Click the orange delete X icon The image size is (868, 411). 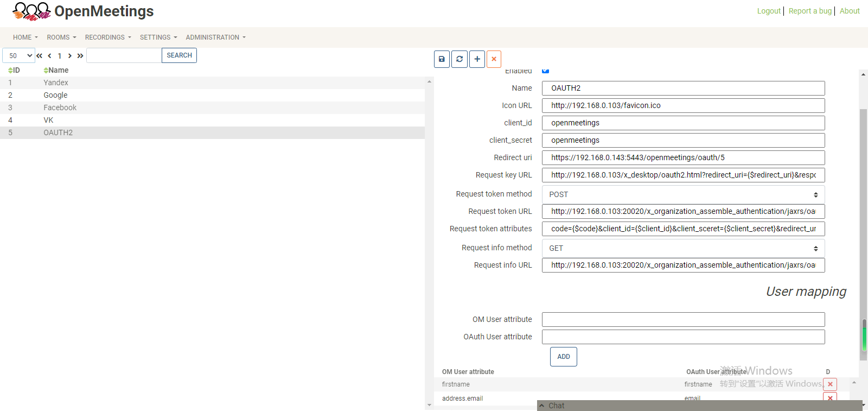494,59
